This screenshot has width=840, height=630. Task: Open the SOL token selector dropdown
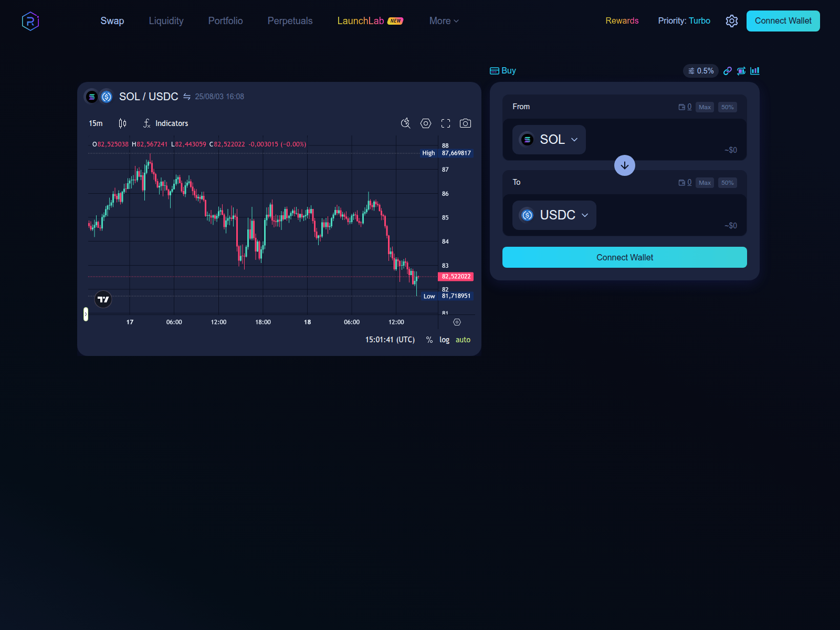pos(549,140)
